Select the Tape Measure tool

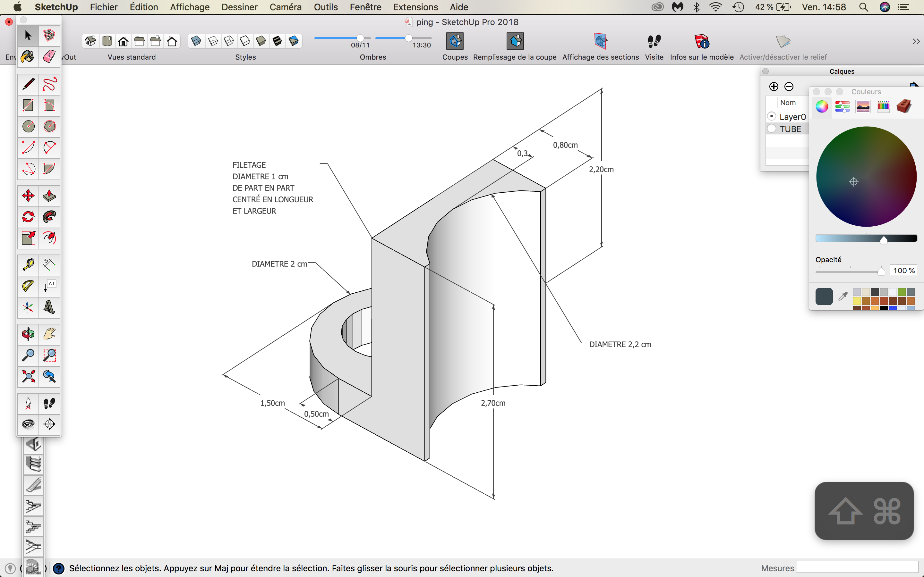coord(28,264)
